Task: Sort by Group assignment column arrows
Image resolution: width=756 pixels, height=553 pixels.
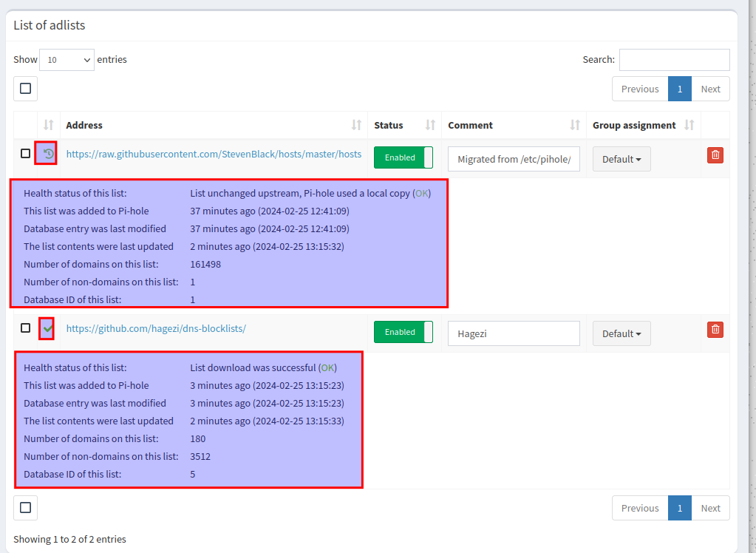Action: pyautogui.click(x=689, y=125)
